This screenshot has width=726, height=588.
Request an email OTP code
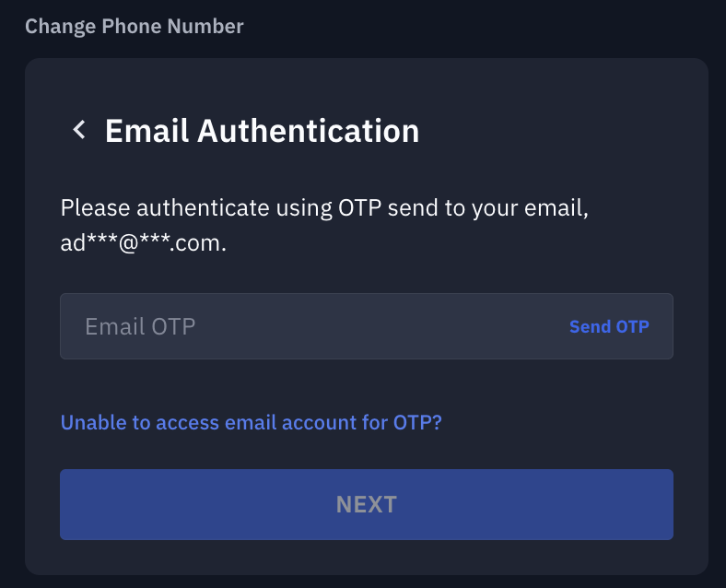point(609,326)
